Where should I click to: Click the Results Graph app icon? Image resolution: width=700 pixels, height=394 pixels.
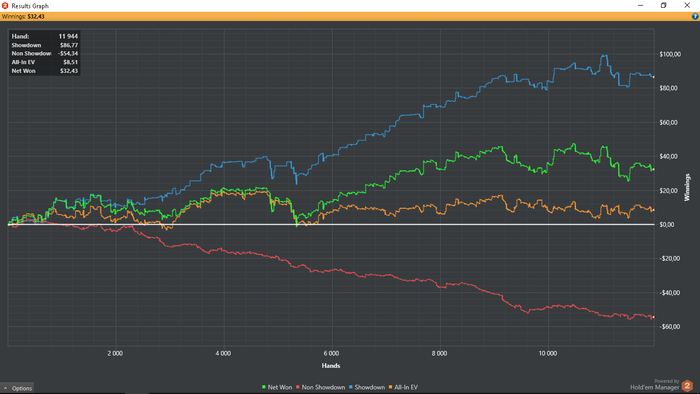(5, 6)
